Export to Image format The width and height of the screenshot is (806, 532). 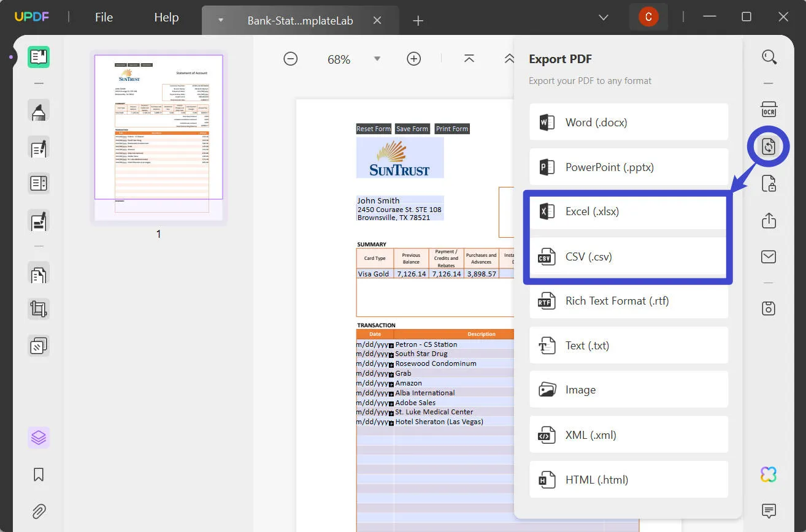629,390
